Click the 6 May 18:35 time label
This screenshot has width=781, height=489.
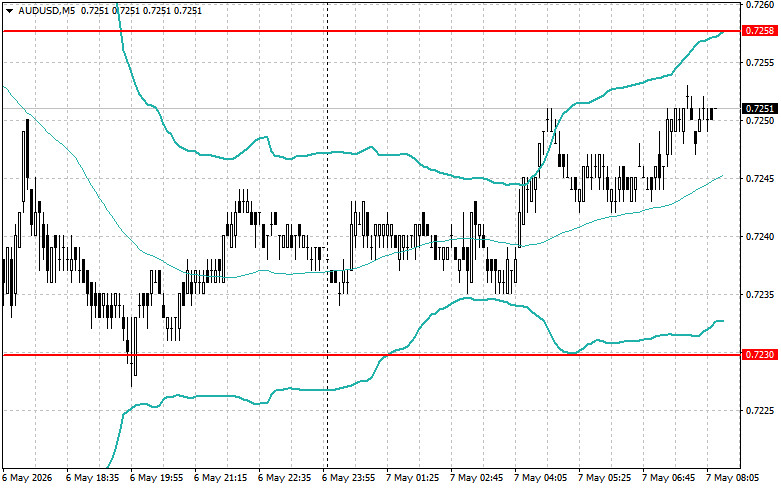pos(93,478)
